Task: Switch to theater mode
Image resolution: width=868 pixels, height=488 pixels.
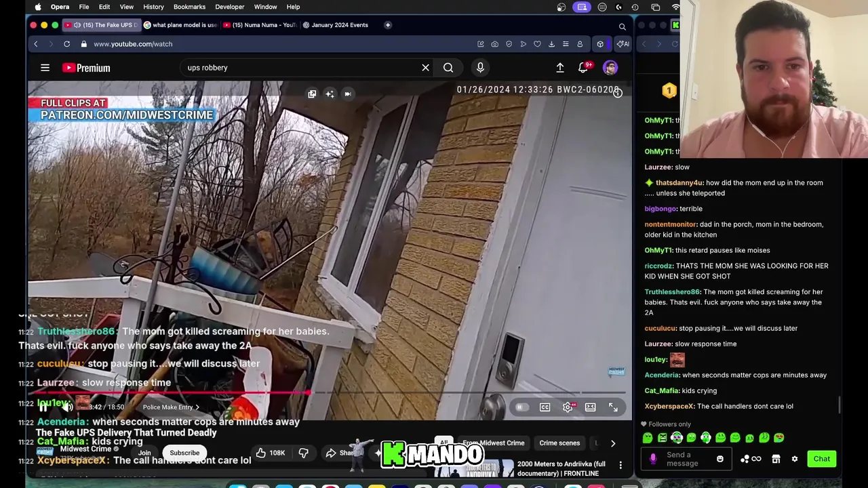Action: click(590, 407)
